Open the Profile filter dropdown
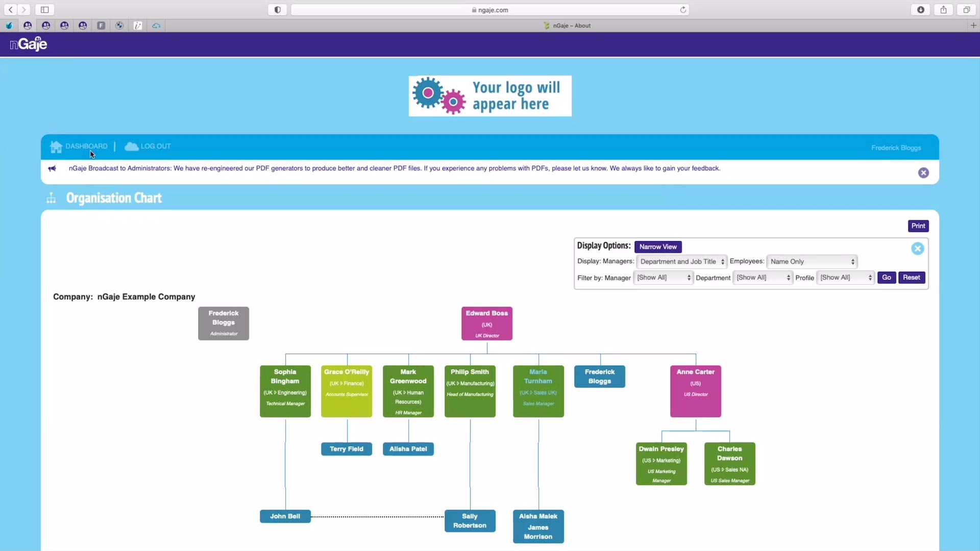This screenshot has height=551, width=980. (845, 278)
